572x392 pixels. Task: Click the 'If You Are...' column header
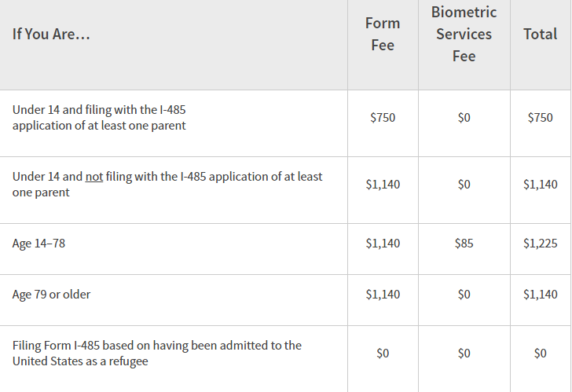click(51, 35)
